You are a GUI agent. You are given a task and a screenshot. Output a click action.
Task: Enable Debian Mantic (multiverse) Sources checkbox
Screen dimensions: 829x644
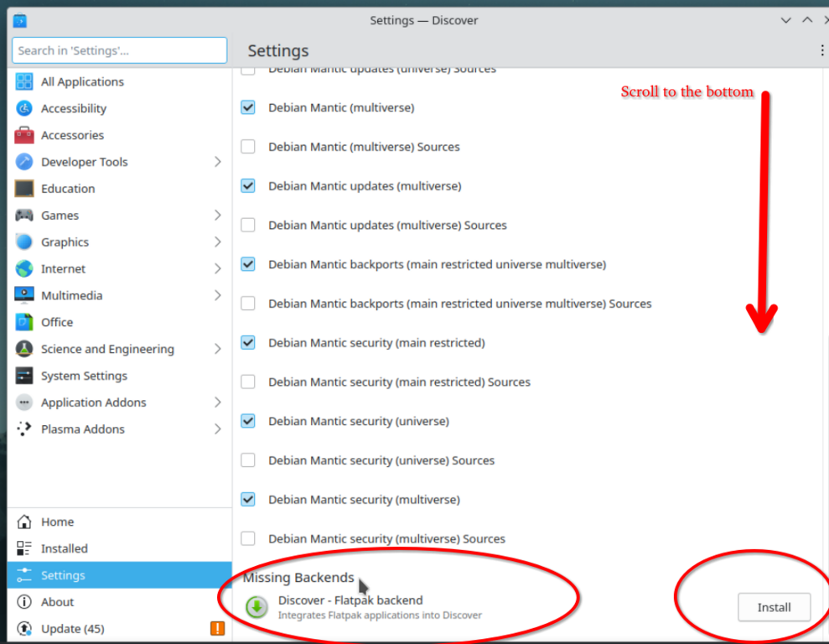pos(248,147)
